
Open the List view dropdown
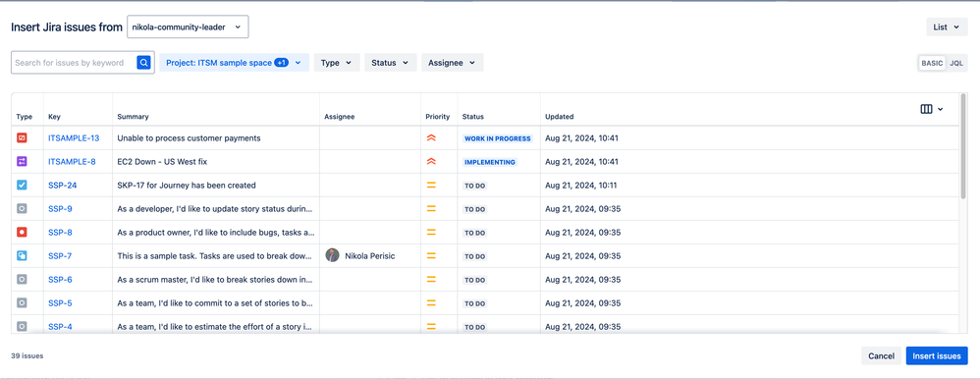[x=947, y=27]
